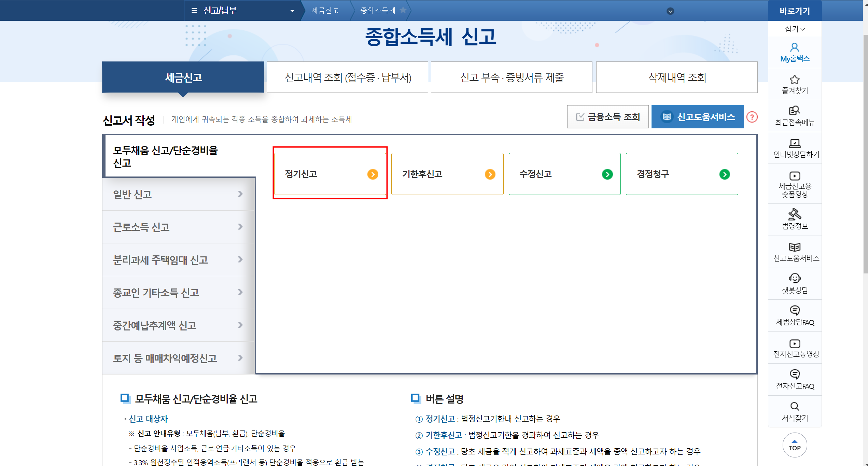Click the red question mark help icon
This screenshot has width=868, height=466.
click(x=752, y=117)
